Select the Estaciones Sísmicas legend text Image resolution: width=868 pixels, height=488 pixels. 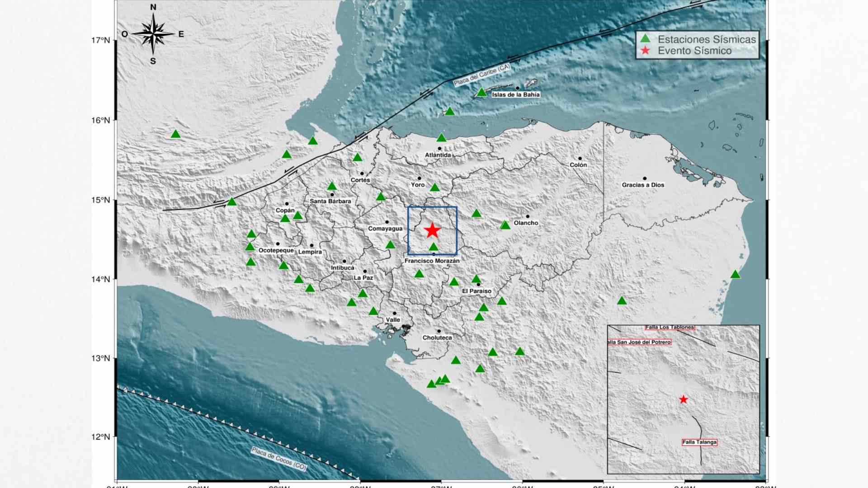(x=707, y=39)
